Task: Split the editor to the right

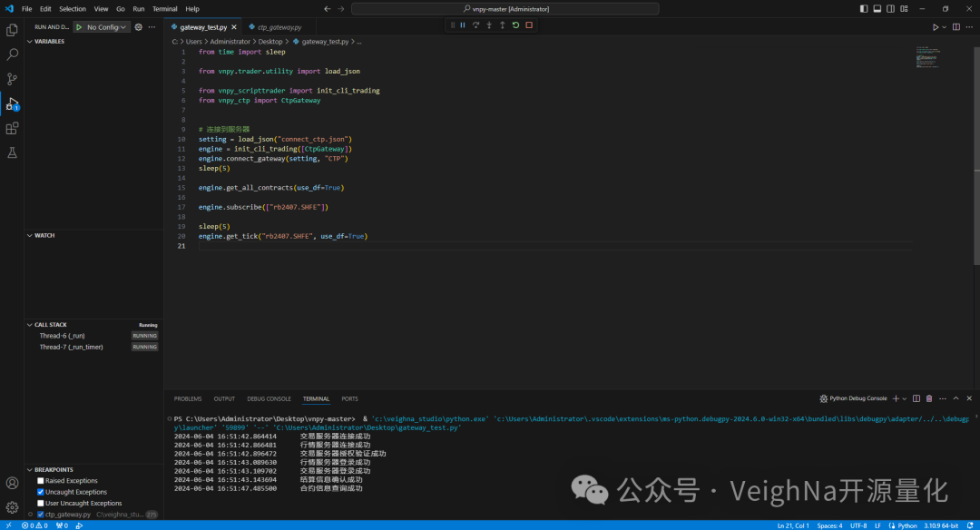Action: 957,27
